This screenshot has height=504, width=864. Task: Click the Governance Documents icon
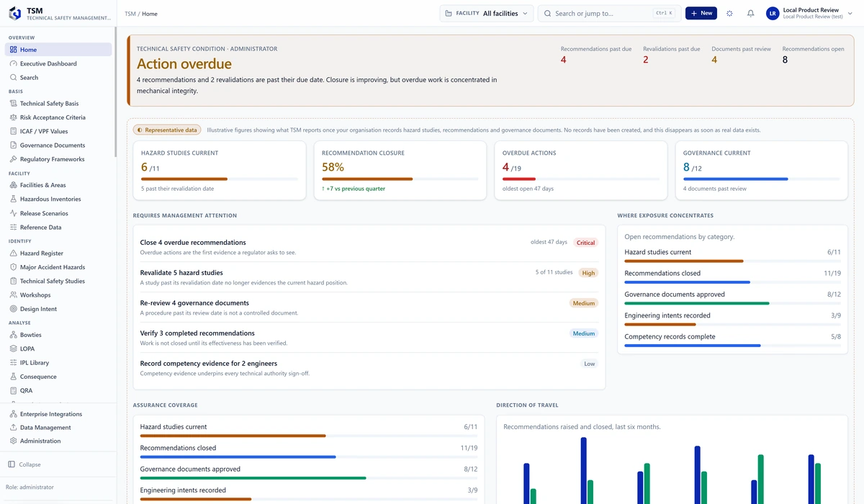13,145
